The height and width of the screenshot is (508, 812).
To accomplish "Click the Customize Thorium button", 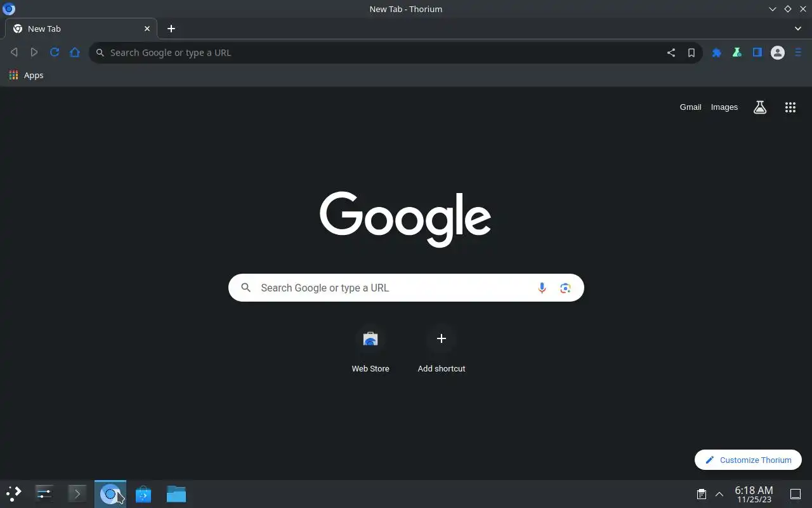I will coord(748,460).
